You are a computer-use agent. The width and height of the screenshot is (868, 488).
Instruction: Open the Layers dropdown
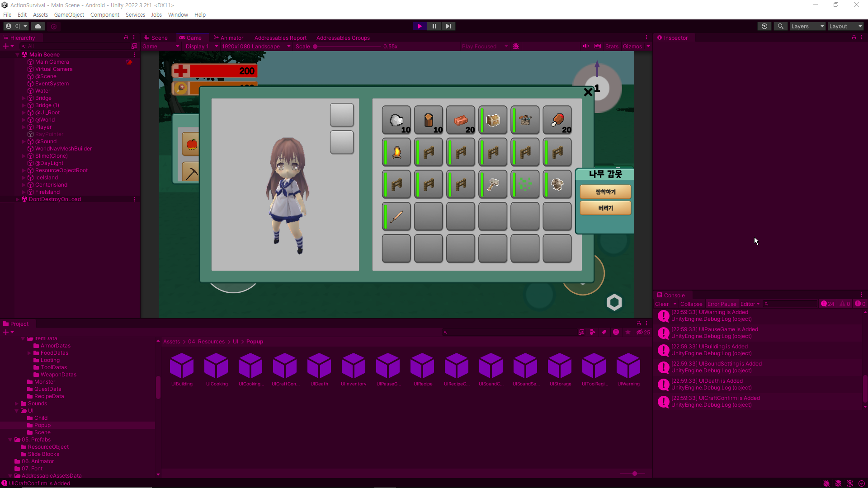pos(807,26)
